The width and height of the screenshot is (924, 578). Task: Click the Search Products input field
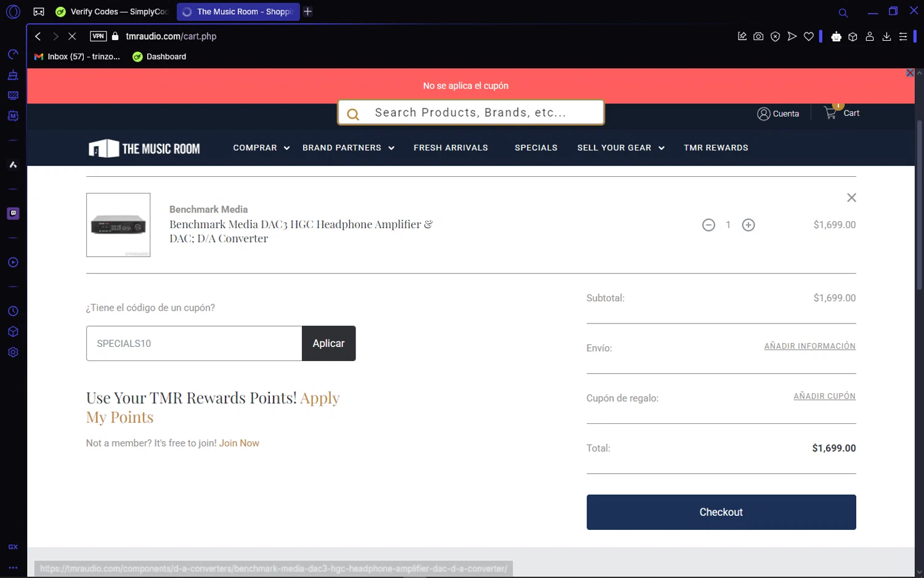[x=471, y=113]
